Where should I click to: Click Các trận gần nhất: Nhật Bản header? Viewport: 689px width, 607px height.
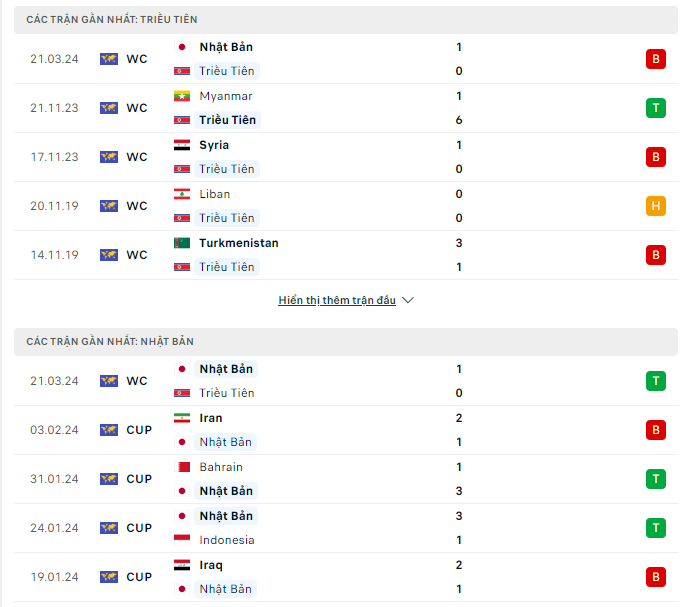(346, 342)
